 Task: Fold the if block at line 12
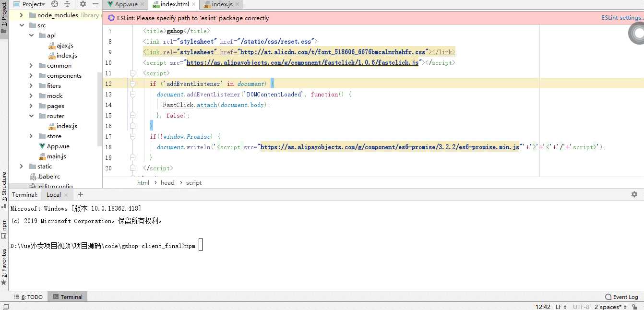(132, 84)
